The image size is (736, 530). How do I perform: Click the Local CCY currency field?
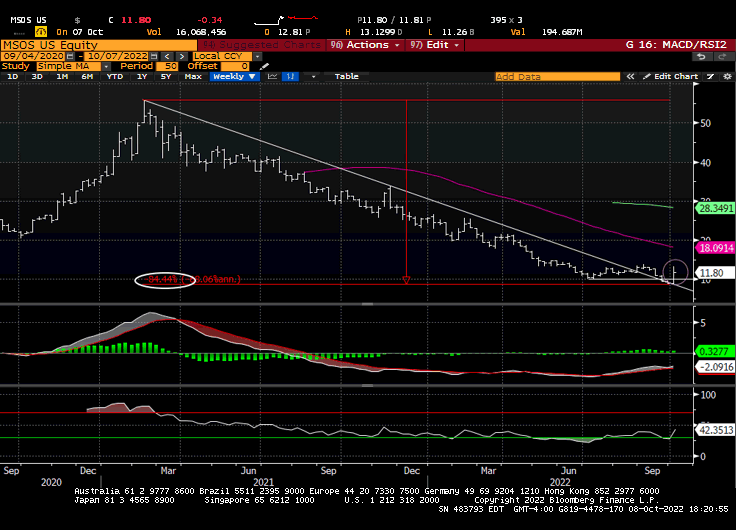(222, 56)
